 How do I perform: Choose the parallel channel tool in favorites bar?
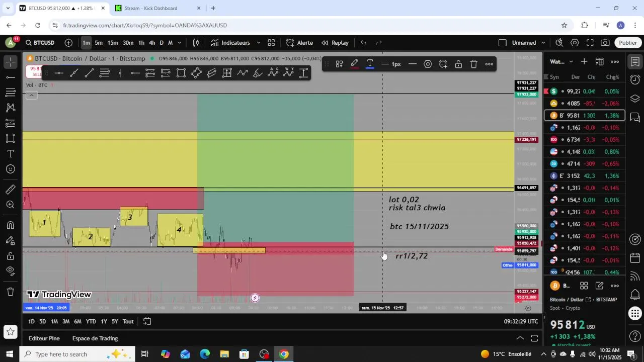point(212,73)
